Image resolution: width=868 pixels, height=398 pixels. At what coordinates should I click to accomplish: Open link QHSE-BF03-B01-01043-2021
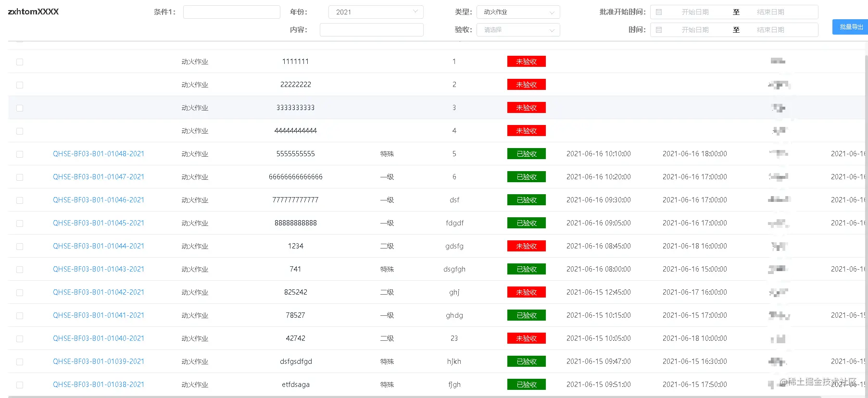[99, 269]
